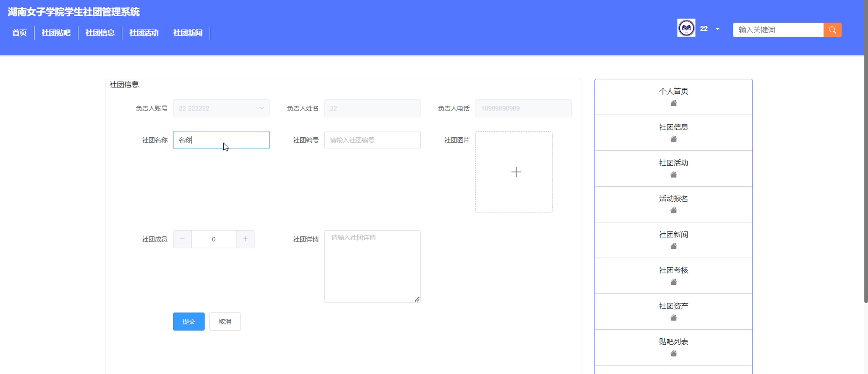Click the 社团名称 input field
The image size is (868, 374).
222,140
